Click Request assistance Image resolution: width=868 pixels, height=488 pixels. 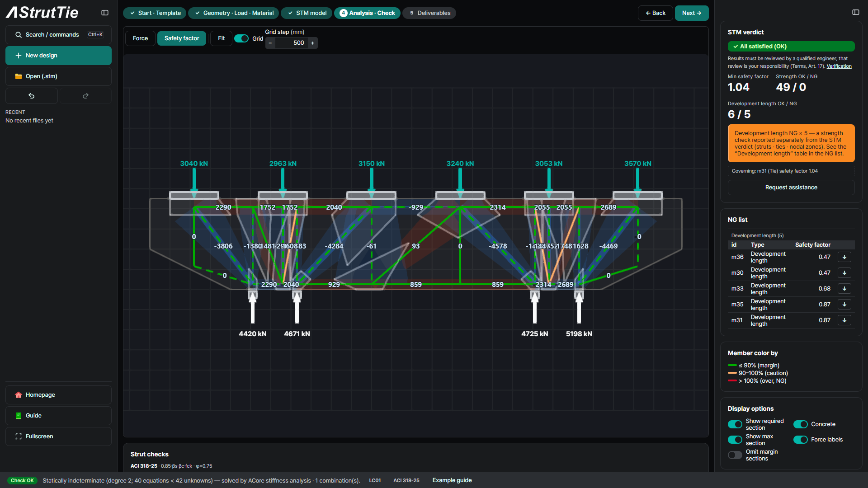[x=791, y=188]
